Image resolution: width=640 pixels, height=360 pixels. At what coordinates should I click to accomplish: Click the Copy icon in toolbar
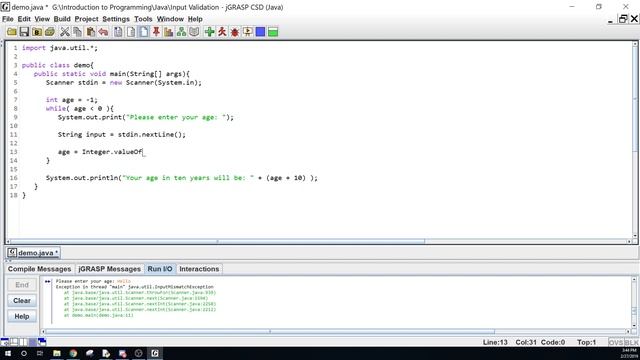(x=77, y=32)
